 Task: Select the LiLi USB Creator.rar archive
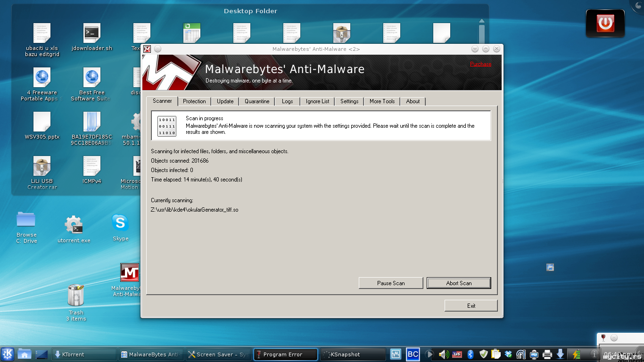(x=42, y=173)
